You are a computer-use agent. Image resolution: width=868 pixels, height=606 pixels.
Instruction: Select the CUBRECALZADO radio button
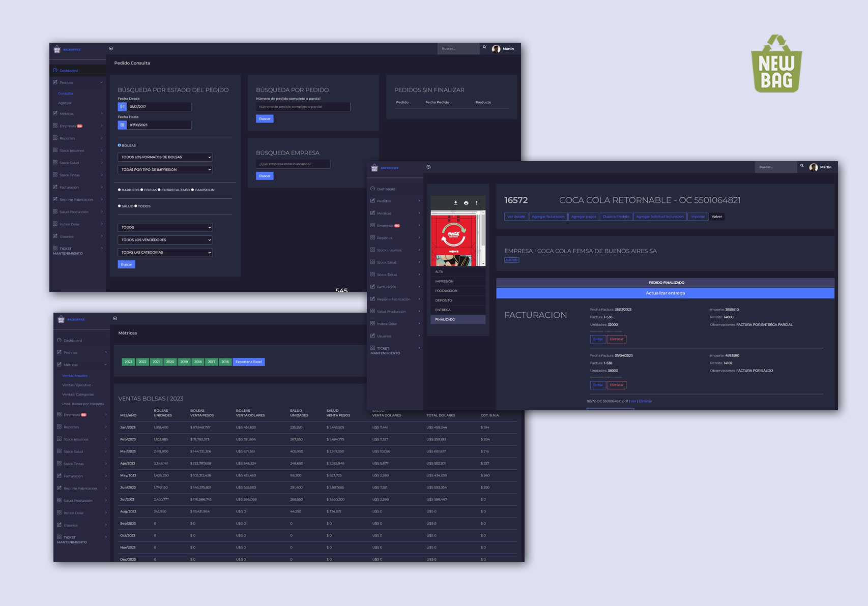click(x=159, y=190)
